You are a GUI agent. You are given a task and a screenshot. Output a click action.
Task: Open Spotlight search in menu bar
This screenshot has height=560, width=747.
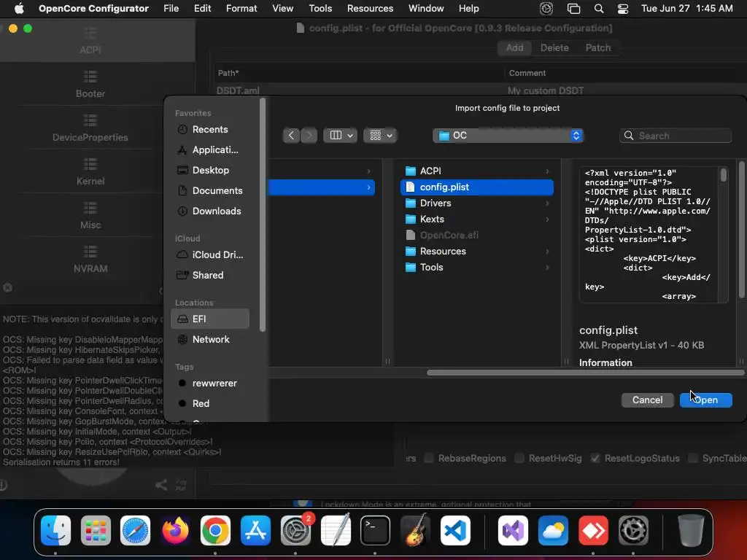coord(599,9)
